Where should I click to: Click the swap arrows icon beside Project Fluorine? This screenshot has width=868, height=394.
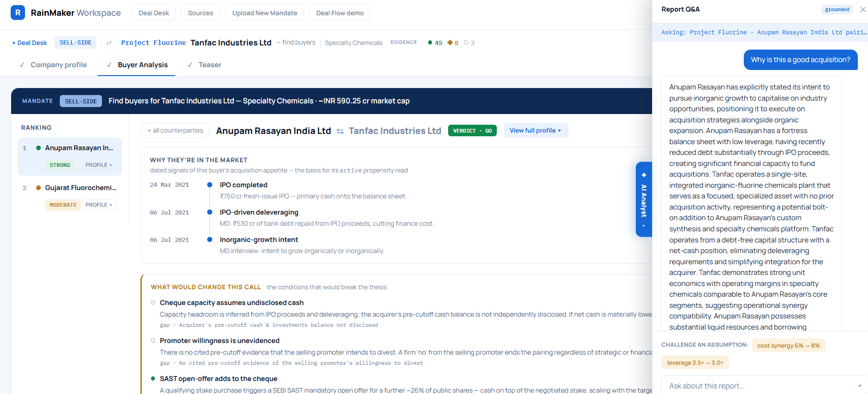click(109, 43)
